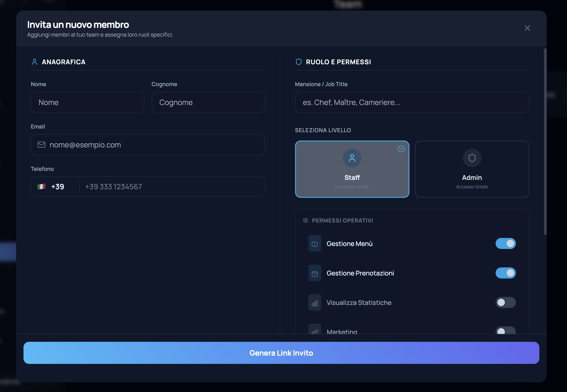Click the modal's vertical scrollbar
The width and height of the screenshot is (567, 392).
[x=545, y=141]
